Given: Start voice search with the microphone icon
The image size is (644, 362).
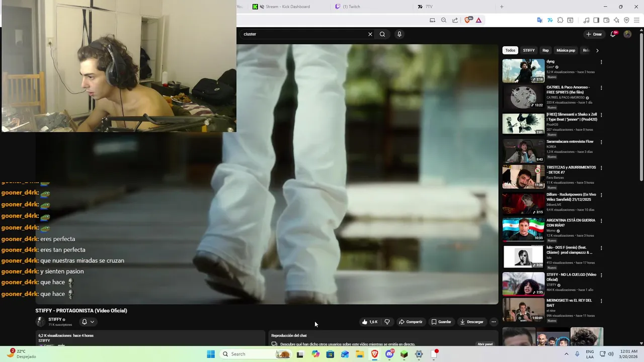Looking at the screenshot, I should point(399,34).
